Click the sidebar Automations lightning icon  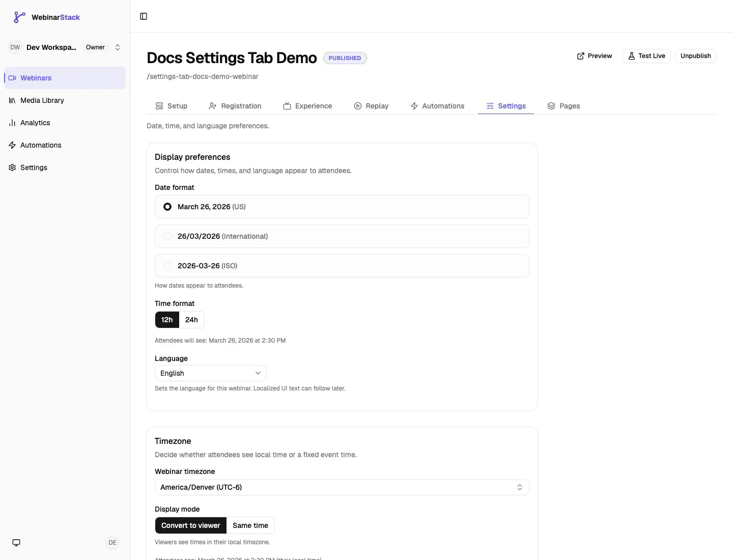click(12, 145)
